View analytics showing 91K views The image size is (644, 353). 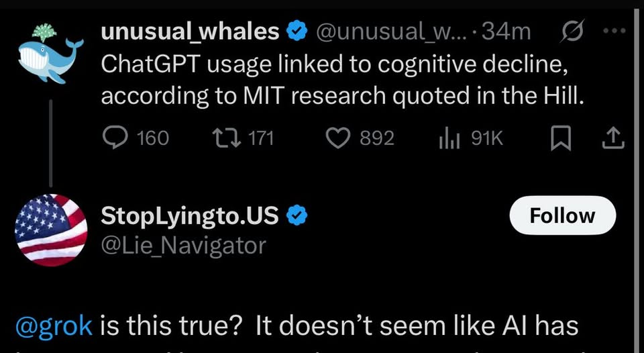click(x=447, y=138)
